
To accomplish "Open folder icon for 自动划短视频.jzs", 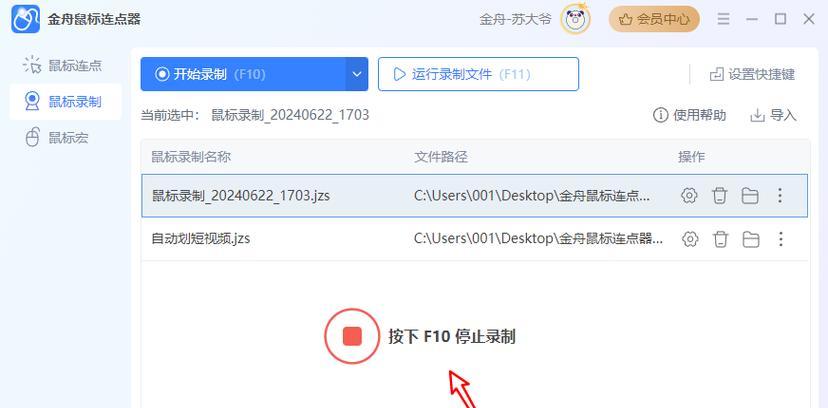I will 750,240.
